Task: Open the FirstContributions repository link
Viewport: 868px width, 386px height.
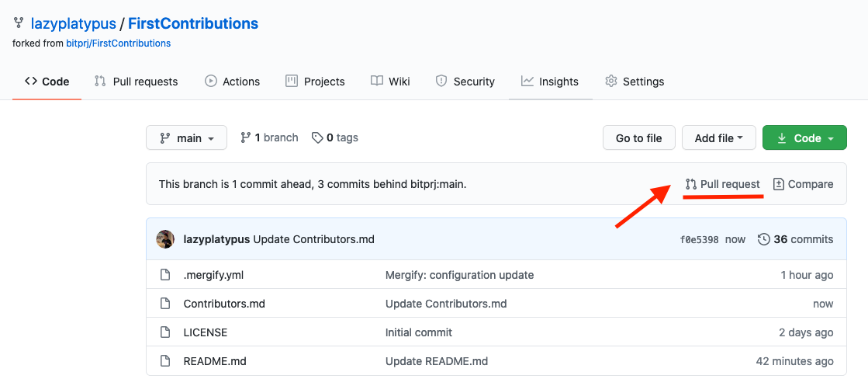Action: pos(193,24)
